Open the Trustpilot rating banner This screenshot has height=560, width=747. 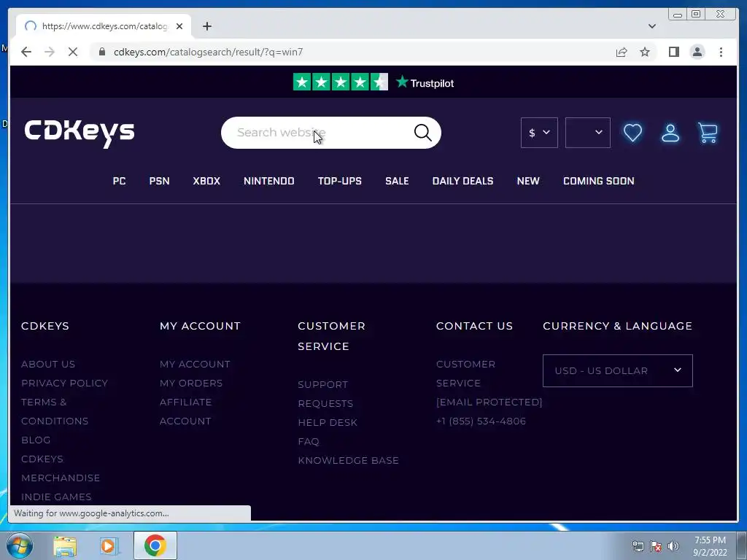point(373,82)
